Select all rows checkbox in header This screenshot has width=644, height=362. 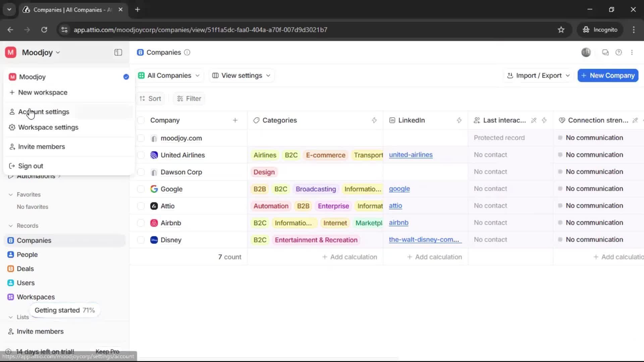(x=141, y=120)
